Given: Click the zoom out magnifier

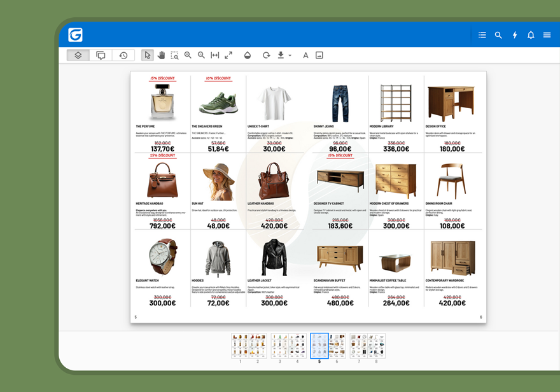Looking at the screenshot, I should tap(202, 55).
